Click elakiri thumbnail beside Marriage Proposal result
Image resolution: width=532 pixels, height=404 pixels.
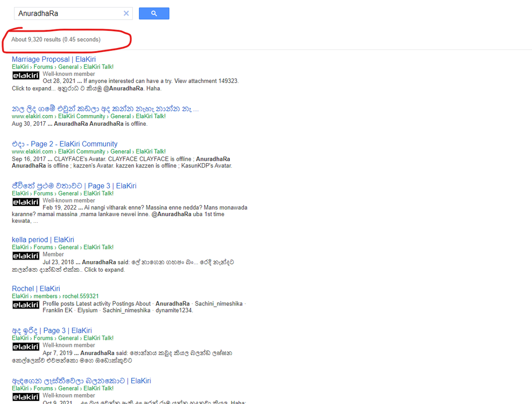pos(26,75)
